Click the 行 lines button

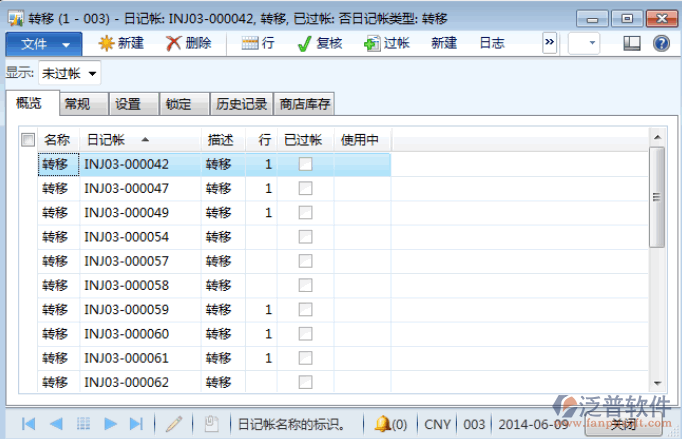click(x=258, y=43)
